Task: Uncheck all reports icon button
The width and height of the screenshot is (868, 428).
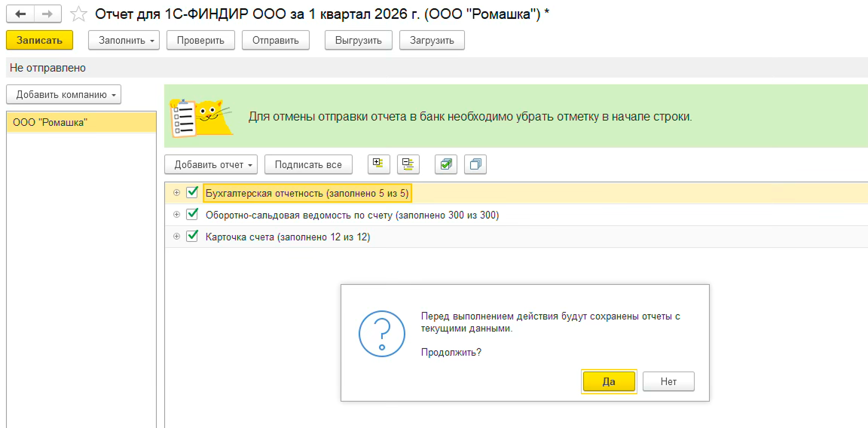Action: (x=475, y=164)
